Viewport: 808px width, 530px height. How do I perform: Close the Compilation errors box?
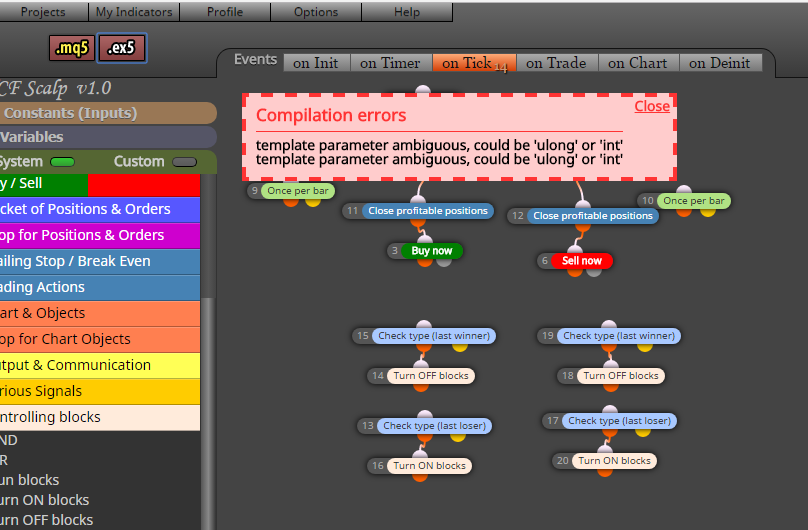pos(652,106)
